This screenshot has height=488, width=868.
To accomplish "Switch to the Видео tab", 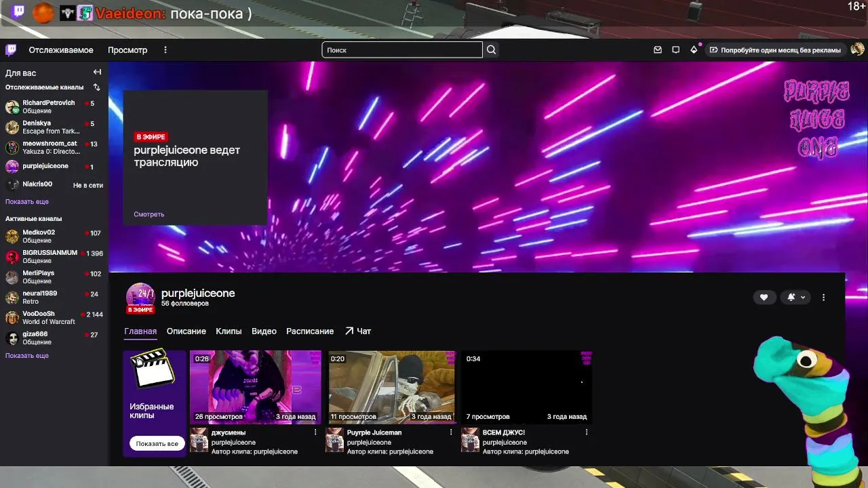I will 264,331.
